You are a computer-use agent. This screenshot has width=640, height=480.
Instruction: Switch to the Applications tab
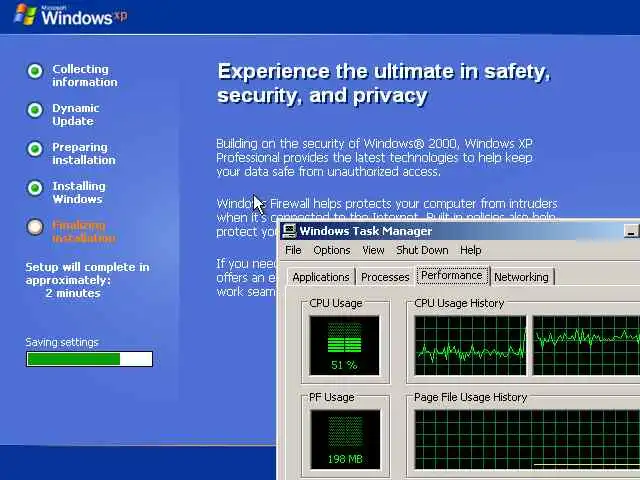tap(321, 277)
